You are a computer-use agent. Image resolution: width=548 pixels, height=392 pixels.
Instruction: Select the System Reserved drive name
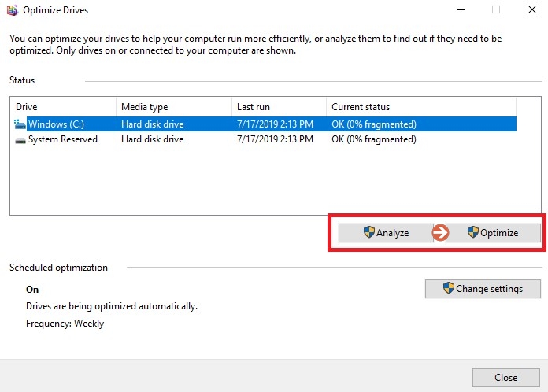[63, 139]
